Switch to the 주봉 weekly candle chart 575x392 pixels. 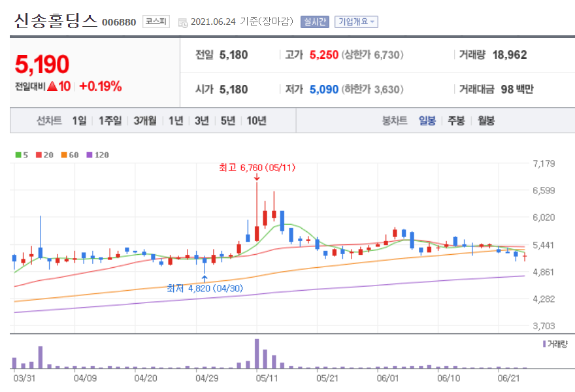[x=456, y=120]
